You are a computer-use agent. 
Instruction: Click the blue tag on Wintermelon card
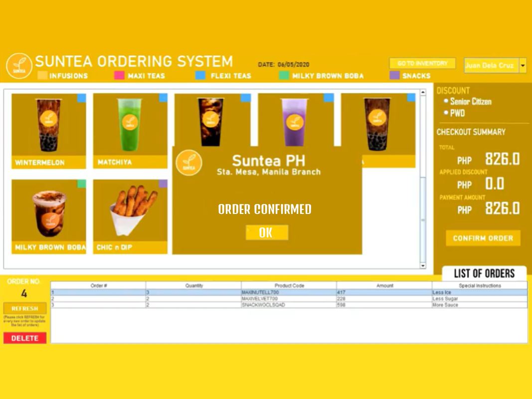[x=81, y=98]
